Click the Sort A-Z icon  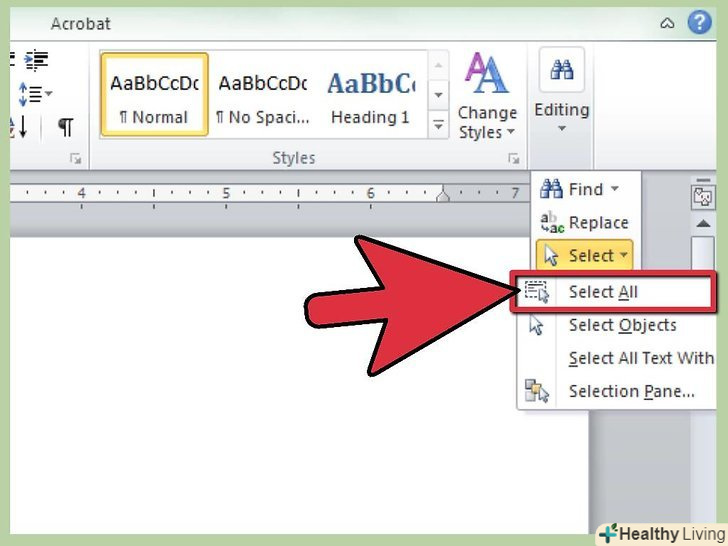point(19,127)
